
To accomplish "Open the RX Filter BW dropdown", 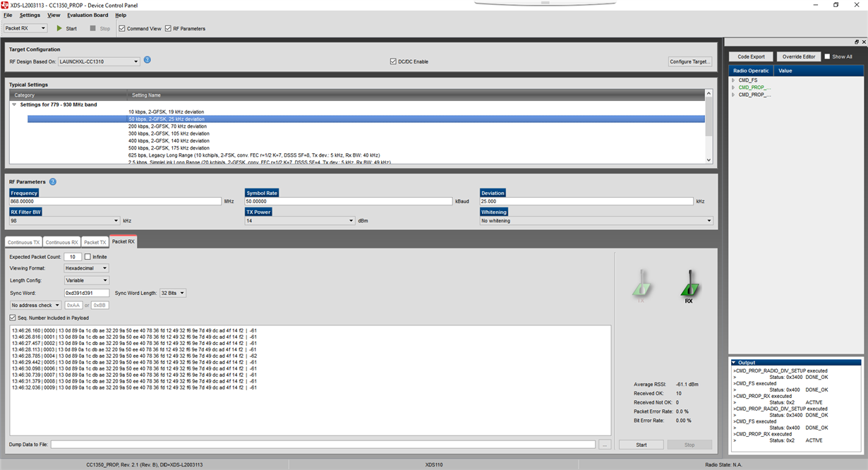I will tap(65, 221).
